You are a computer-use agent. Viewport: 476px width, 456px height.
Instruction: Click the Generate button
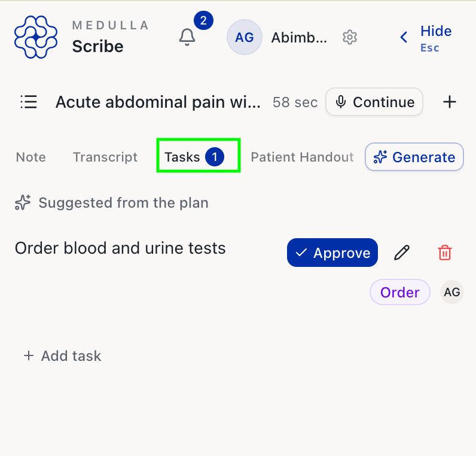[x=414, y=157]
